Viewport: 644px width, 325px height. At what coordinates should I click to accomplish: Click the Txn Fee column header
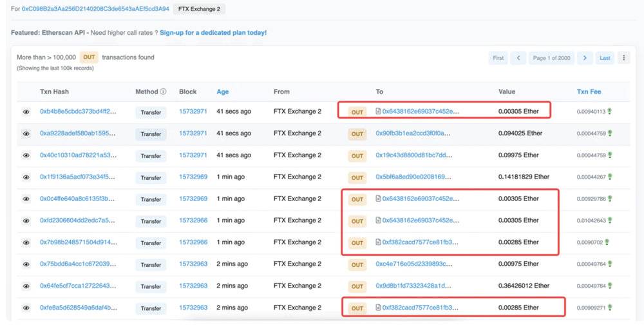pyautogui.click(x=589, y=92)
